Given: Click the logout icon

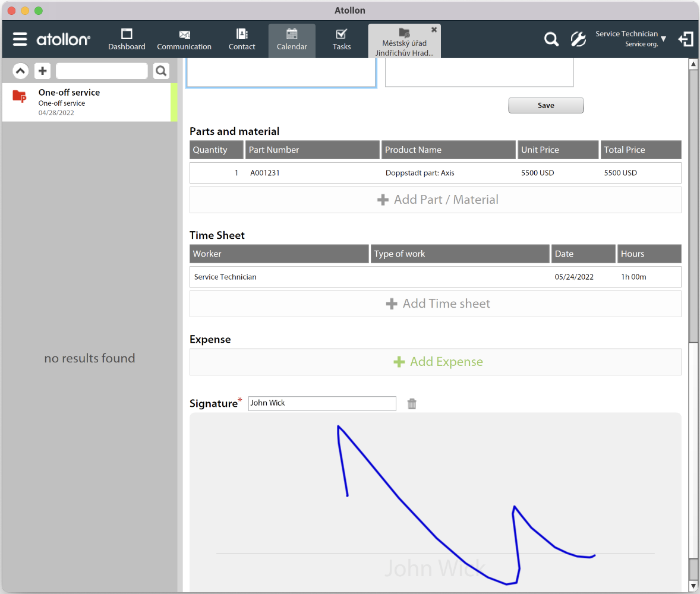Looking at the screenshot, I should pyautogui.click(x=686, y=40).
